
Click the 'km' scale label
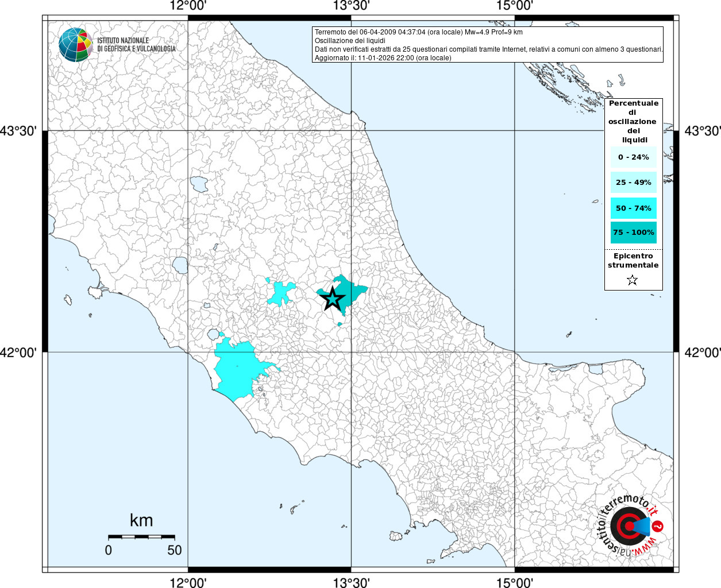tap(141, 520)
